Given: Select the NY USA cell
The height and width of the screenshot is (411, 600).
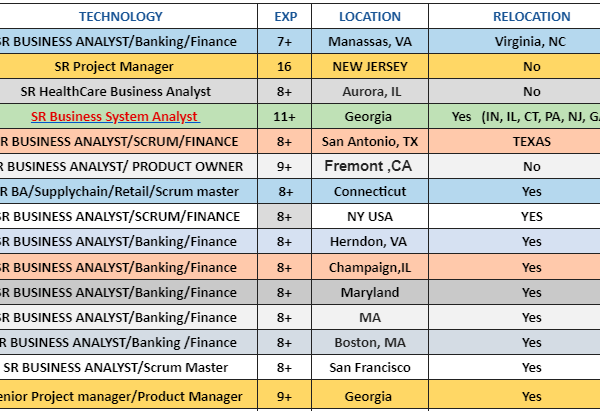Looking at the screenshot, I should [x=370, y=216].
